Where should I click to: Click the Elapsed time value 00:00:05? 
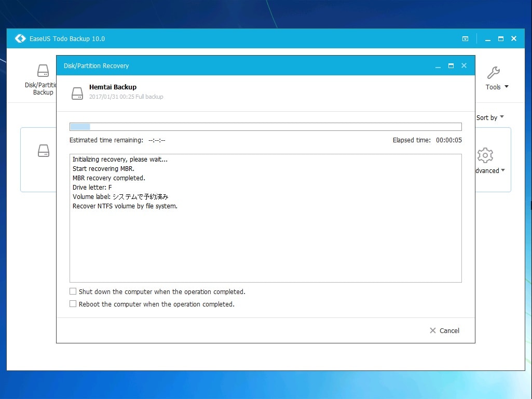[449, 140]
